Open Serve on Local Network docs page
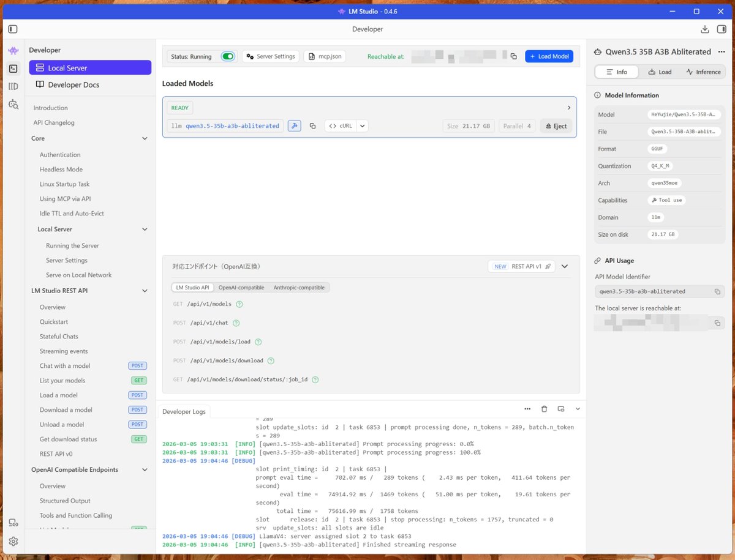Viewport: 735px width, 560px height. [79, 275]
